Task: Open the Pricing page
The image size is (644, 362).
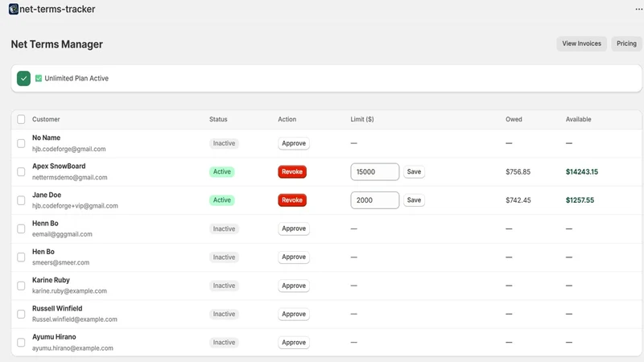Action: (x=626, y=43)
